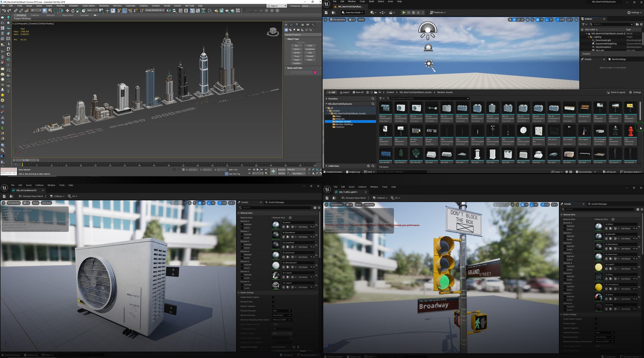Screen dimensions: 644x358
Task: Select the translate gizmo icon in level viewport
Action: [x=514, y=20]
